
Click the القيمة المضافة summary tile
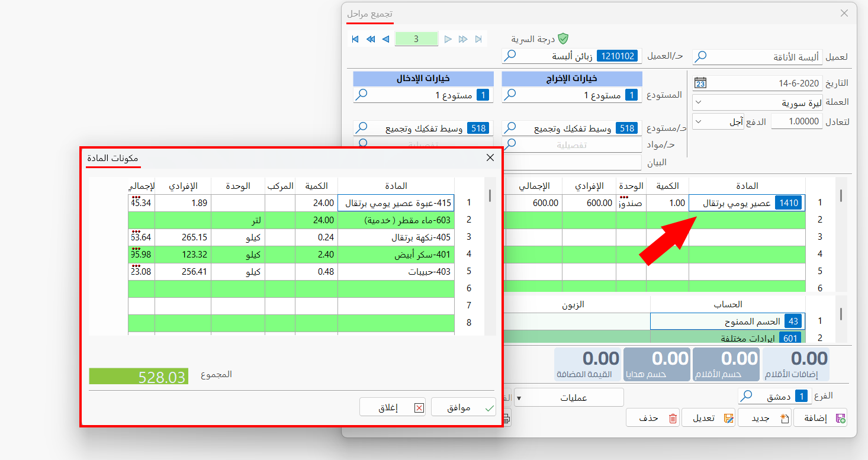(587, 364)
